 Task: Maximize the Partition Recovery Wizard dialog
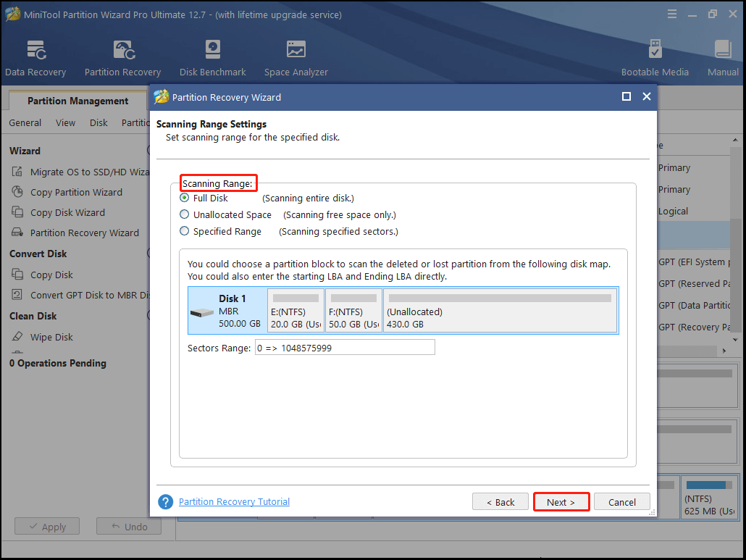626,96
